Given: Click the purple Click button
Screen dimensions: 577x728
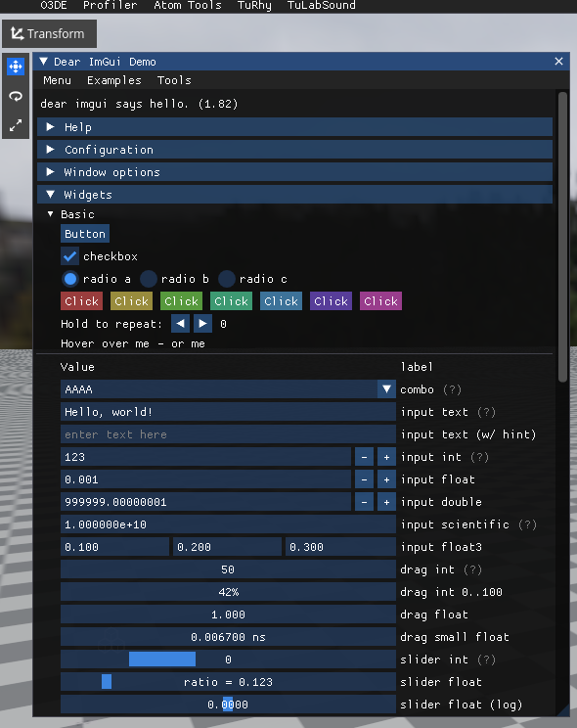Looking at the screenshot, I should point(331,301).
